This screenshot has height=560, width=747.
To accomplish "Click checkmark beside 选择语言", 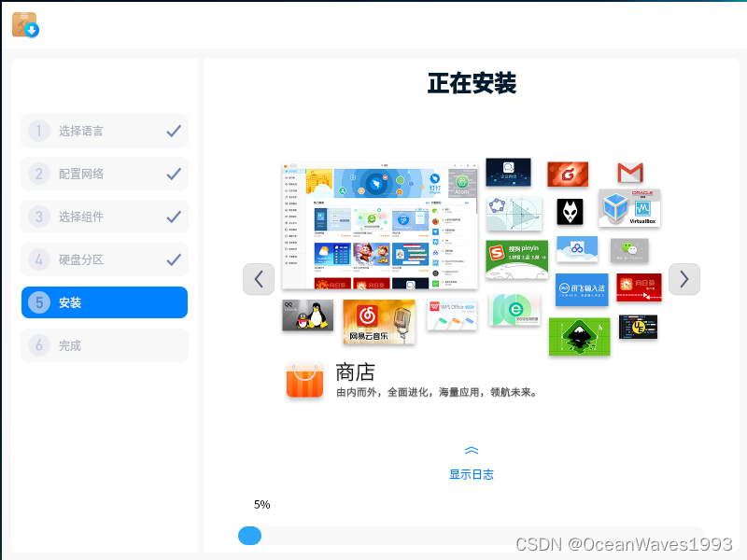I will (174, 131).
